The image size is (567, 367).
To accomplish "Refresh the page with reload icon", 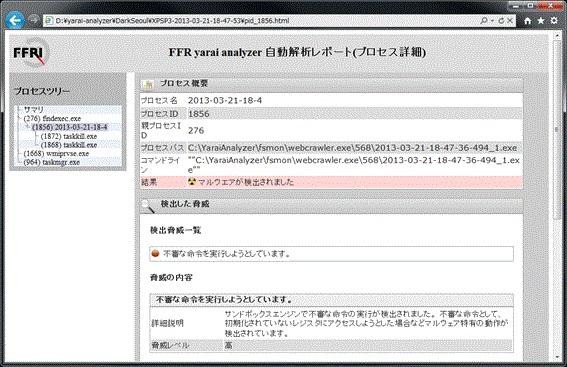I will coord(501,21).
